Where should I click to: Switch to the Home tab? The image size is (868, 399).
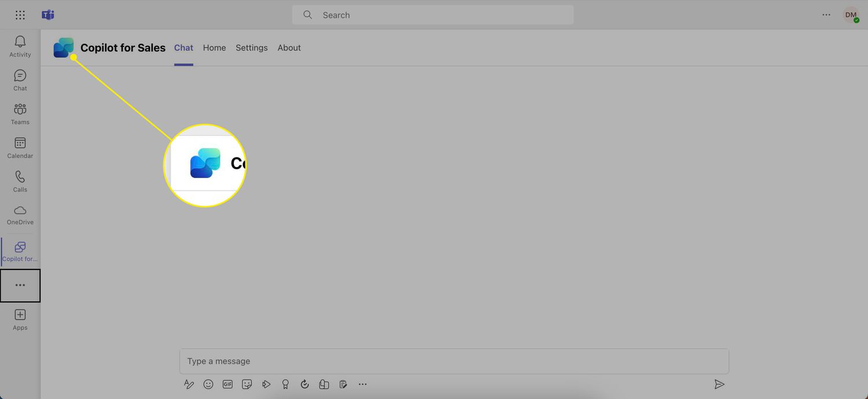click(214, 48)
